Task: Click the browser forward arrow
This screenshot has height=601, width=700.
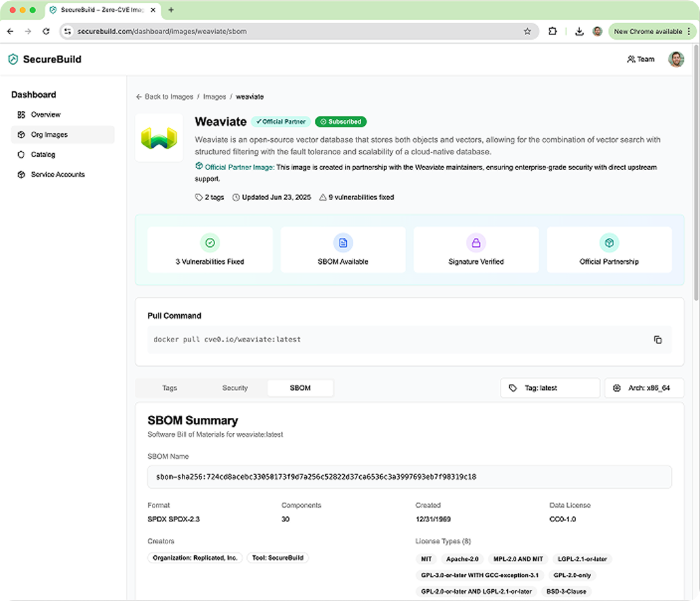Action: pyautogui.click(x=28, y=31)
